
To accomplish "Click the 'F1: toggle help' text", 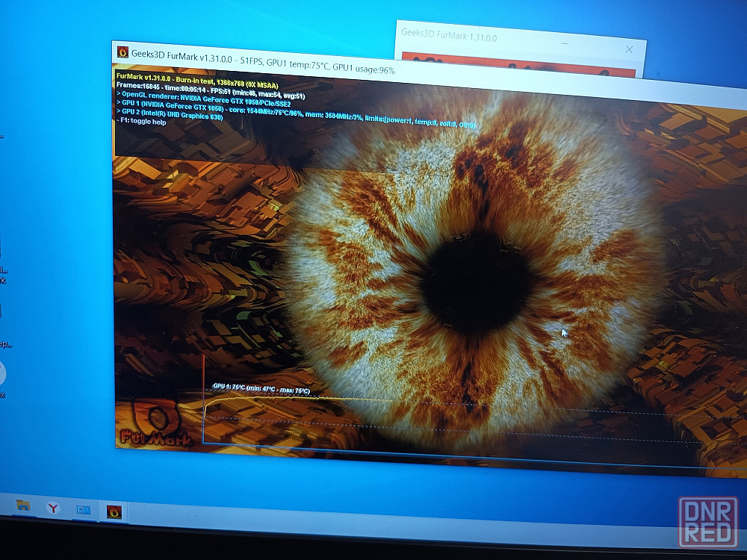I will (141, 122).
